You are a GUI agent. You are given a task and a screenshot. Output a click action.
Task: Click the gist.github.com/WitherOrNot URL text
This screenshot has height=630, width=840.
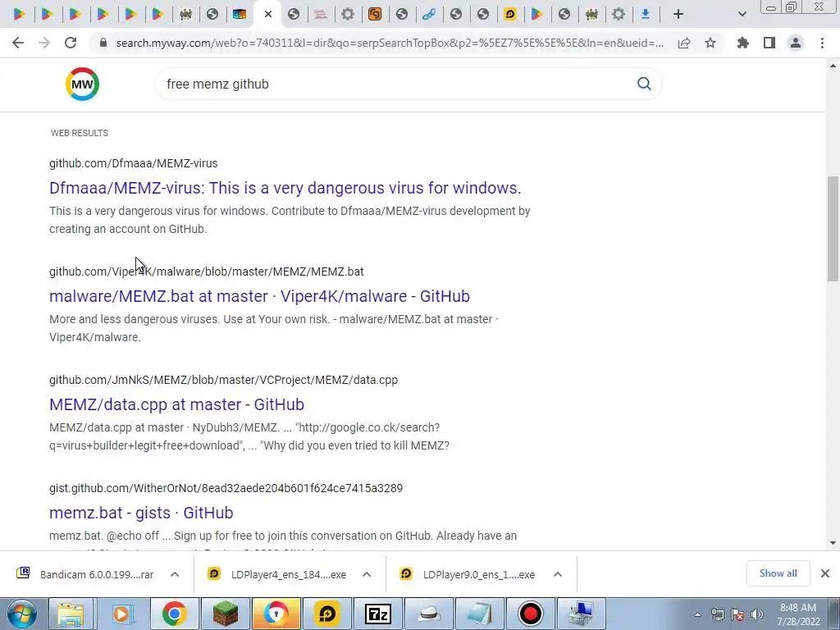tap(226, 488)
